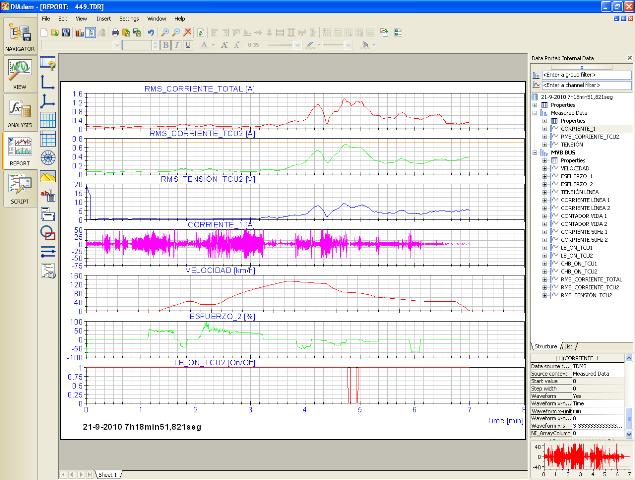
Task: Click the VELOCIDAD [km/h] chart title
Action: 220,270
